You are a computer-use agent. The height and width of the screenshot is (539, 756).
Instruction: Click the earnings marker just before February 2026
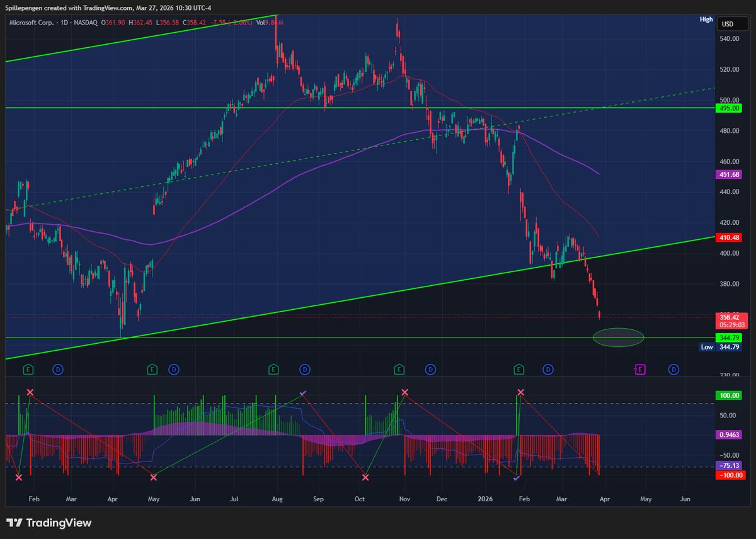pos(519,369)
